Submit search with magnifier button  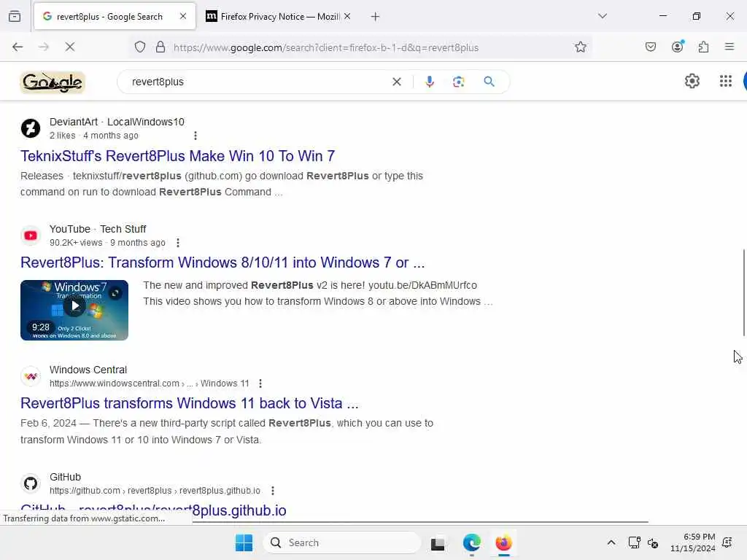pyautogui.click(x=489, y=82)
